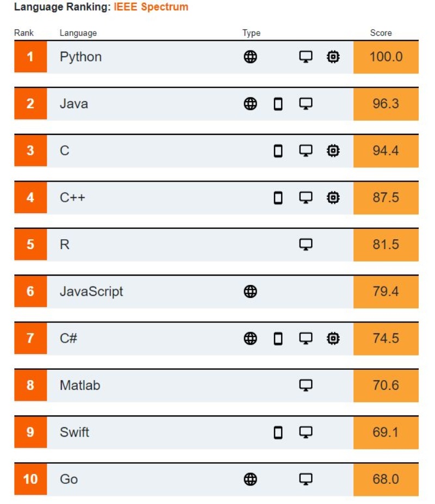Click the embedded chip icon for Python
The height and width of the screenshot is (504, 435).
[333, 57]
